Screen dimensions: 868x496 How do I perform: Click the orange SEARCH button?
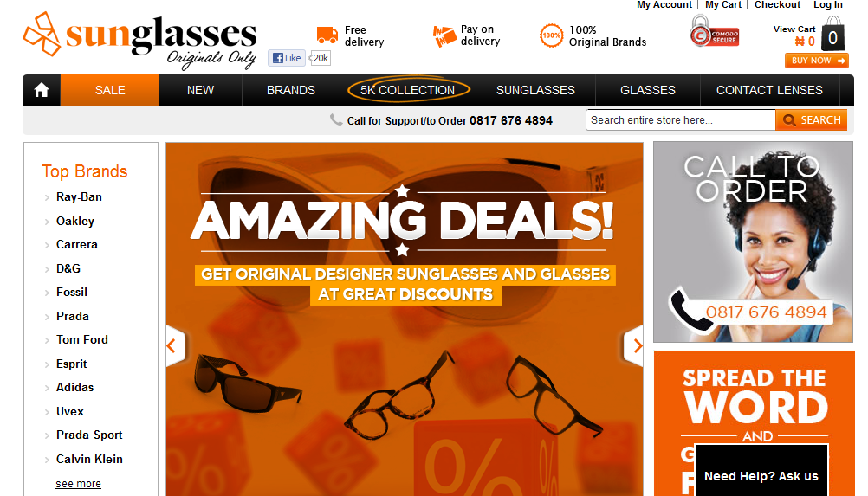(812, 120)
